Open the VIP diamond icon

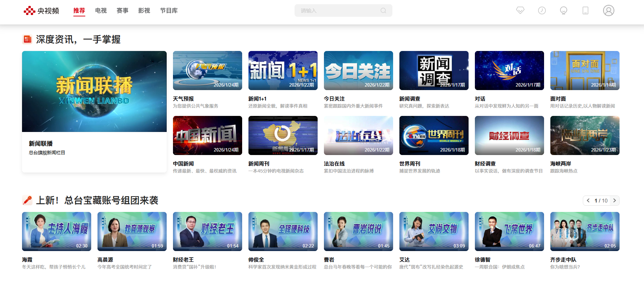(x=520, y=10)
